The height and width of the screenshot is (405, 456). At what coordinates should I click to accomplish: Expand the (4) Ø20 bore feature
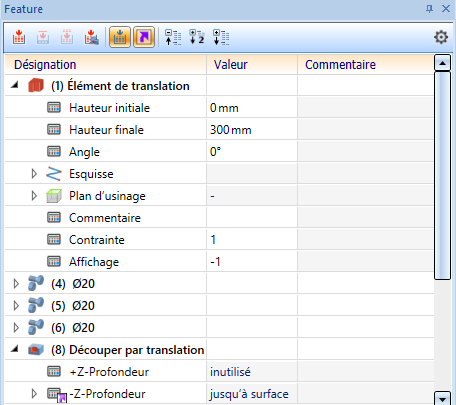[16, 284]
